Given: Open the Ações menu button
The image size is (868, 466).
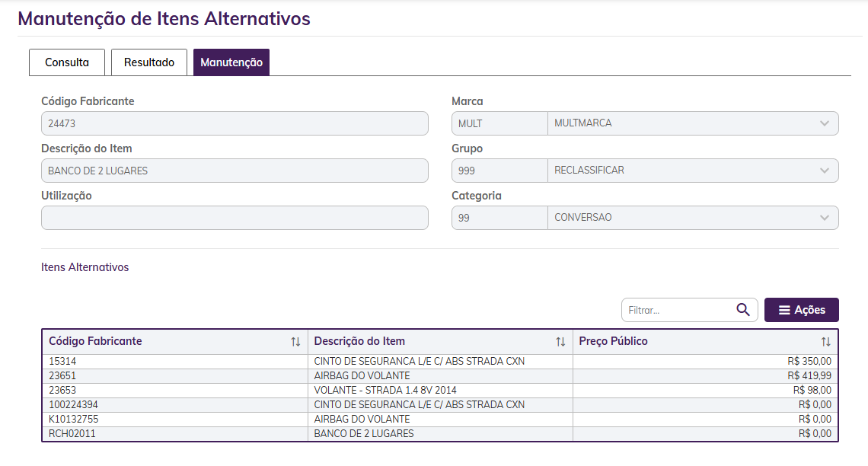Looking at the screenshot, I should click(x=801, y=310).
